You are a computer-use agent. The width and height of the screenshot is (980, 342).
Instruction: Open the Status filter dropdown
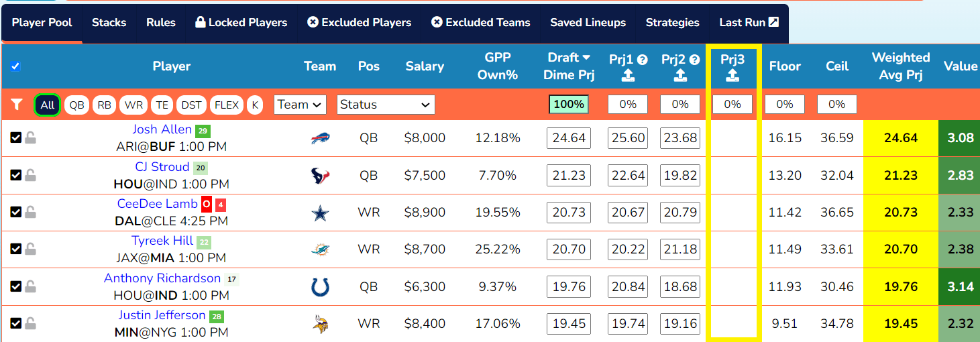[386, 105]
